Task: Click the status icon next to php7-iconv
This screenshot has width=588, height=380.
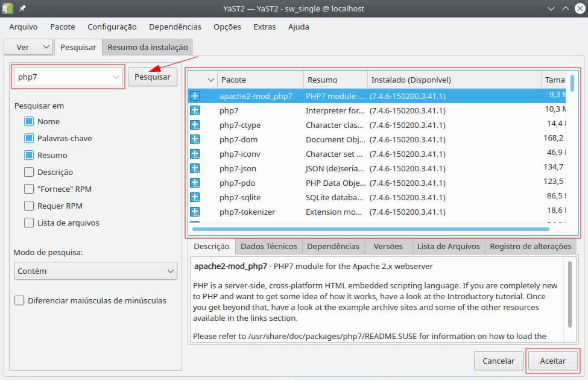Action: 195,154
